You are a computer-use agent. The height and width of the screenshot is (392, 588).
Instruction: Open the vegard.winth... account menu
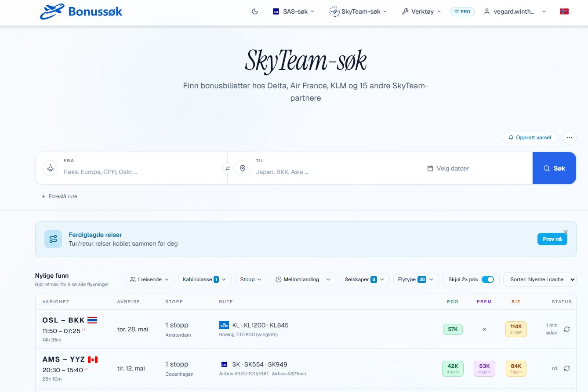515,11
